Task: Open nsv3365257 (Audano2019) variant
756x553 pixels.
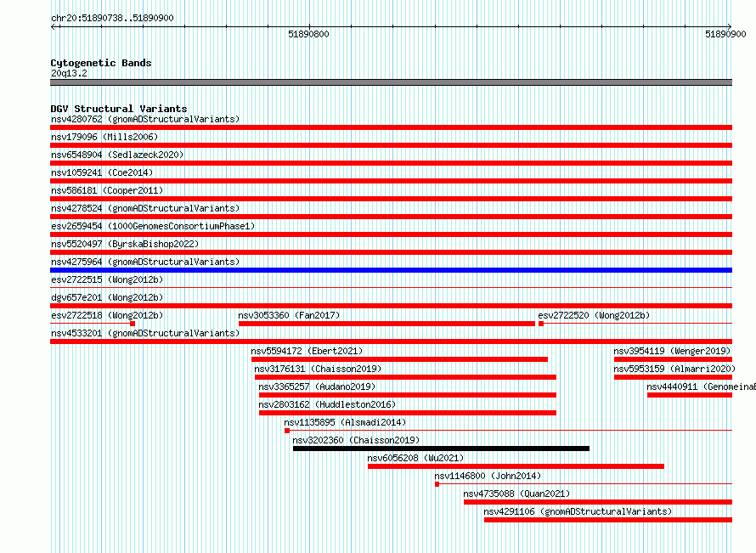Action: coord(317,387)
